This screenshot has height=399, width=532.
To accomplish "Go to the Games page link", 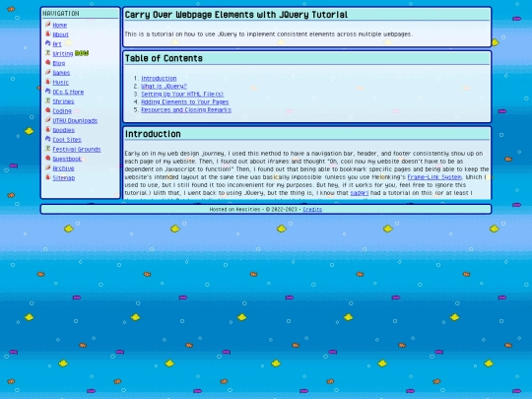I will pos(61,73).
